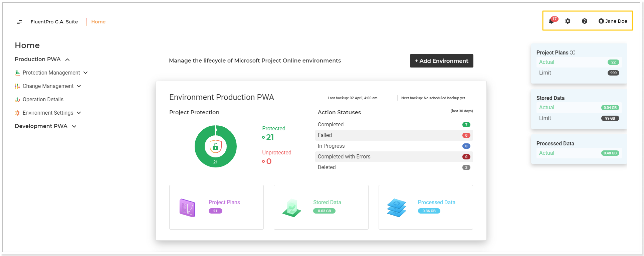
Task: Click Stored Data Limit 99 GB badge
Action: [610, 118]
